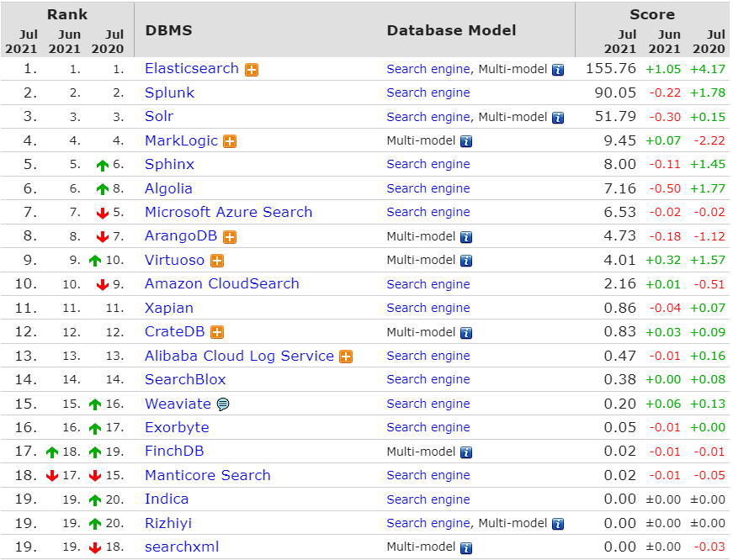Screen dimensions: 733x560
Task: Click Search engine link in Exorbyte row
Action: point(428,427)
